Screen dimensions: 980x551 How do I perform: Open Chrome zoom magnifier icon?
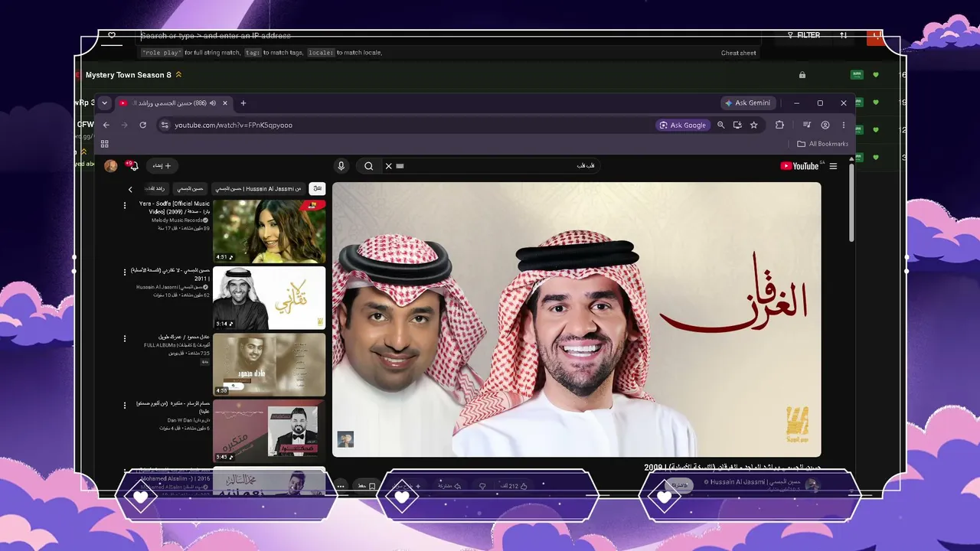(x=721, y=125)
